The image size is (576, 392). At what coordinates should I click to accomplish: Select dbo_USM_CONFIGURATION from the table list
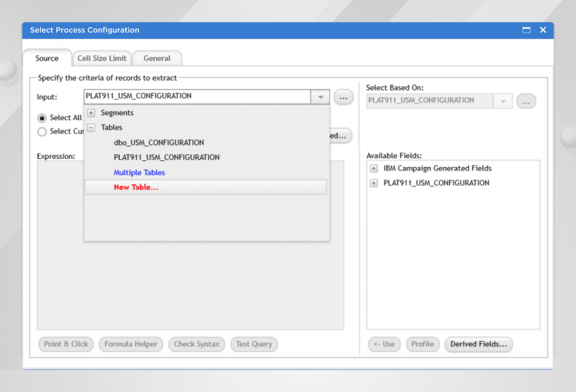159,142
